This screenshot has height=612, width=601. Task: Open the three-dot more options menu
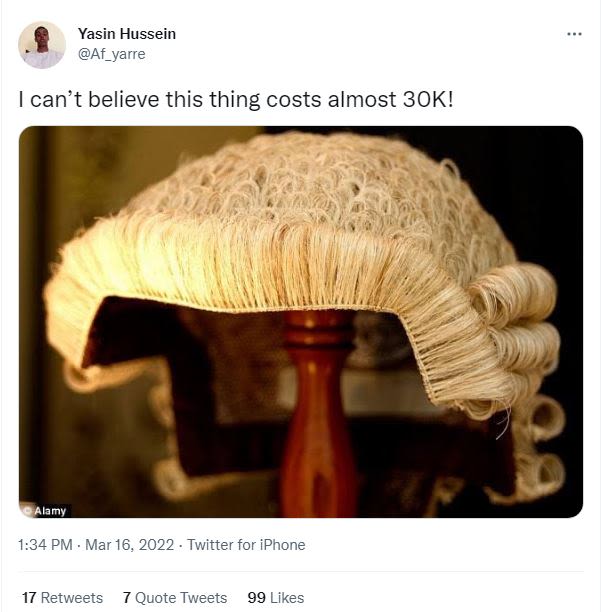tap(574, 34)
